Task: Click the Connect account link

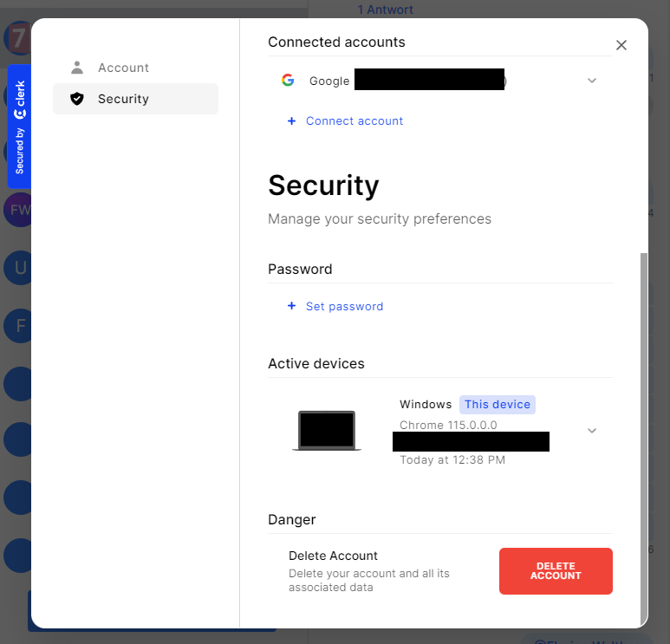Action: pos(355,121)
